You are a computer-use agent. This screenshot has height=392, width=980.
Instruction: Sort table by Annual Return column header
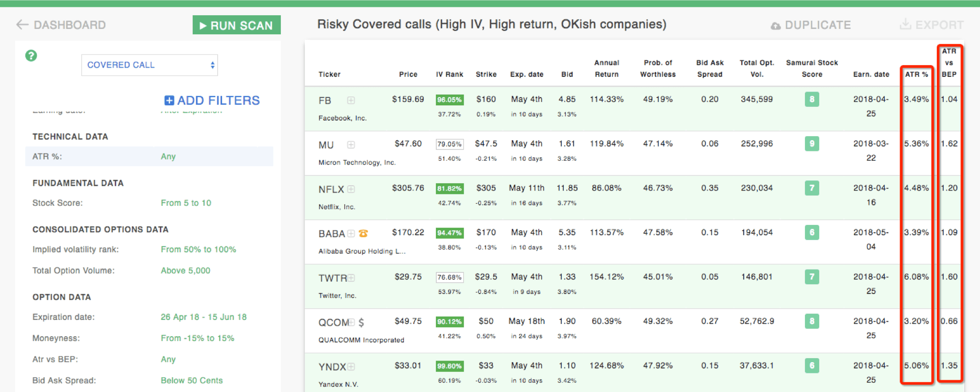[606, 69]
